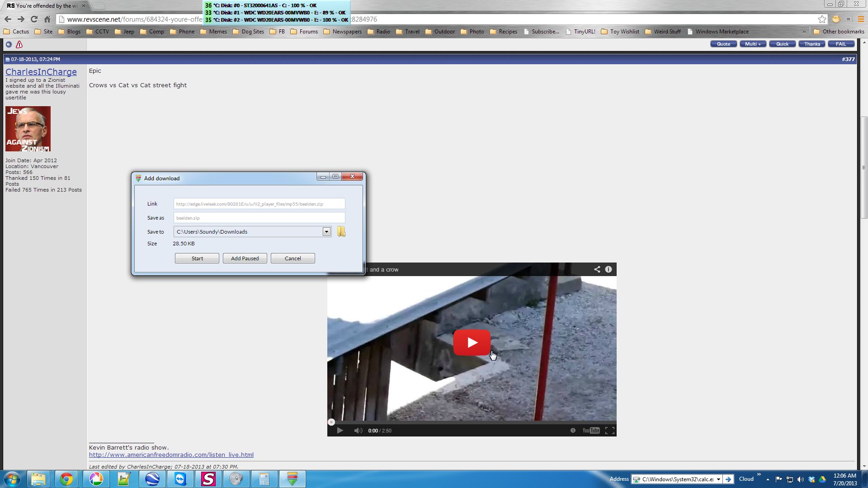Click the video info icon
868x488 pixels.
(609, 269)
